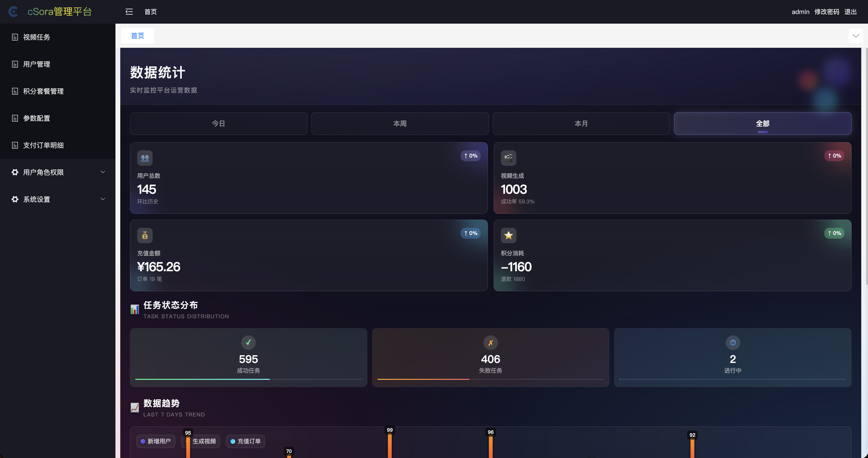Click the star icon in 积分消耗 card
Image resolution: width=868 pixels, height=458 pixels.
click(x=508, y=236)
